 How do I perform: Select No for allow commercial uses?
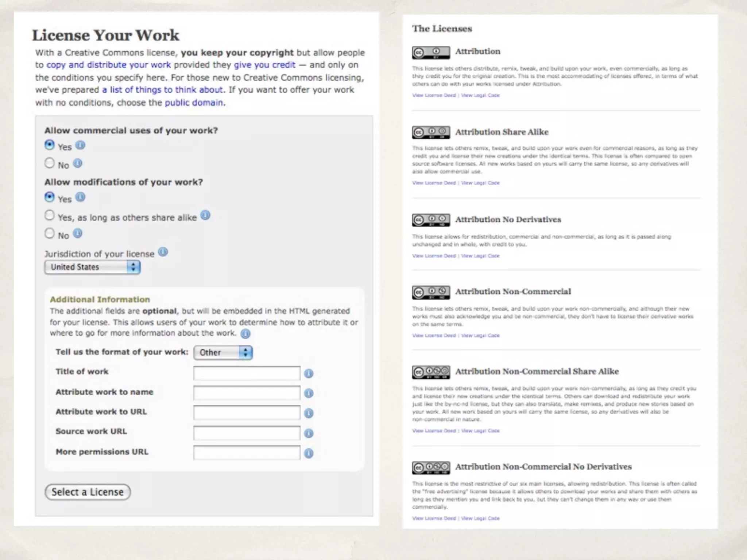(50, 163)
